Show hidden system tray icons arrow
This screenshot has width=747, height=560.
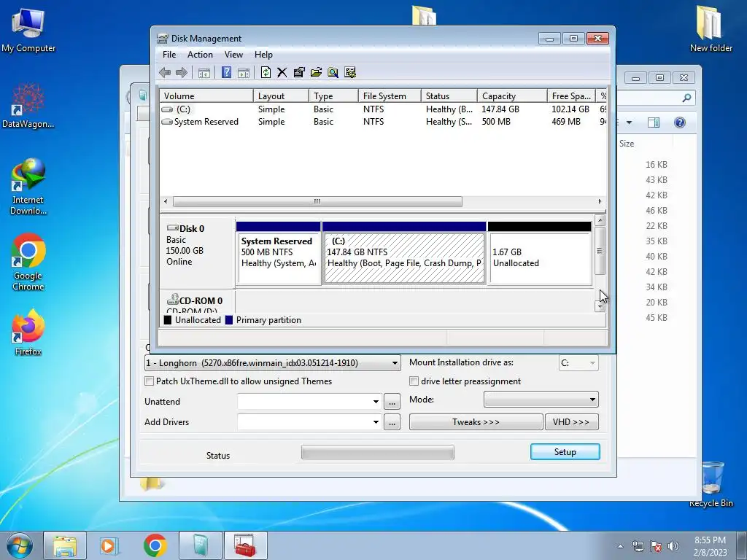(620, 546)
